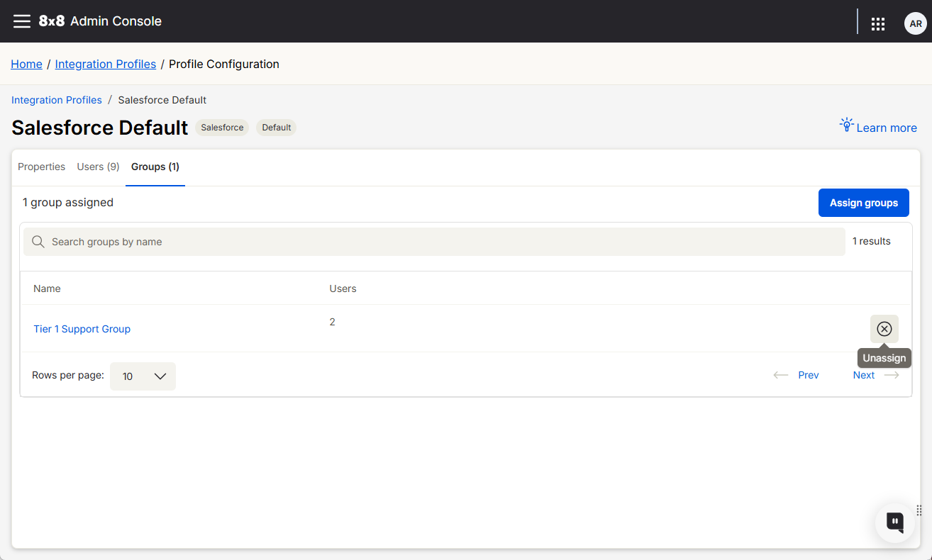Click the Salesforce tag badge
This screenshot has height=560, width=932.
click(x=222, y=128)
